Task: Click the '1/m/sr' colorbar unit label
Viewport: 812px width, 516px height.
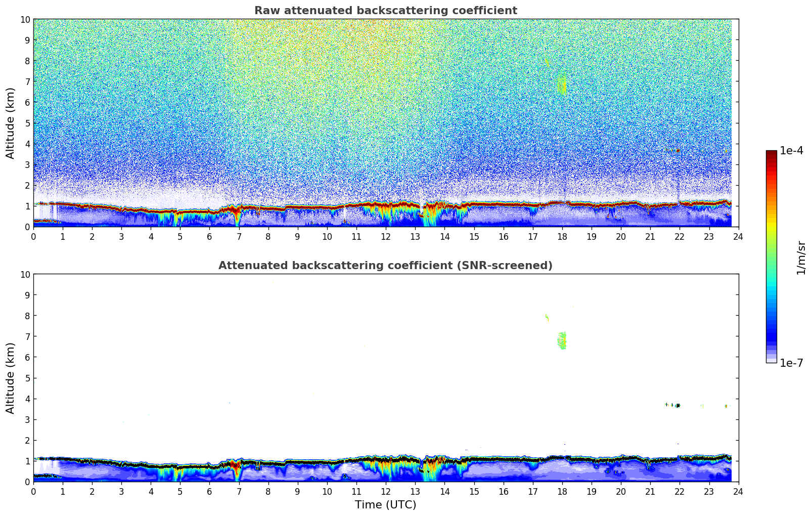Action: pyautogui.click(x=800, y=257)
